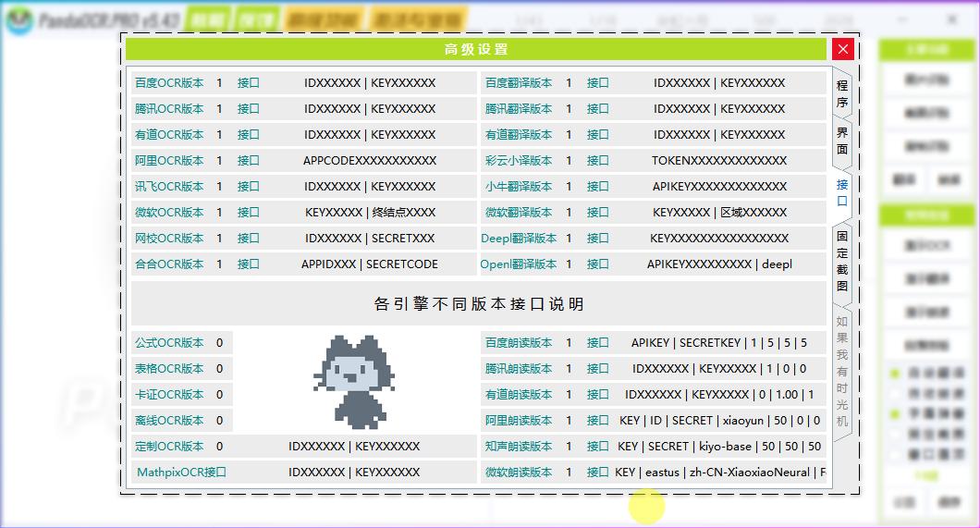Click the 表格OCR版本 label
The image size is (980, 528).
pyautogui.click(x=169, y=369)
